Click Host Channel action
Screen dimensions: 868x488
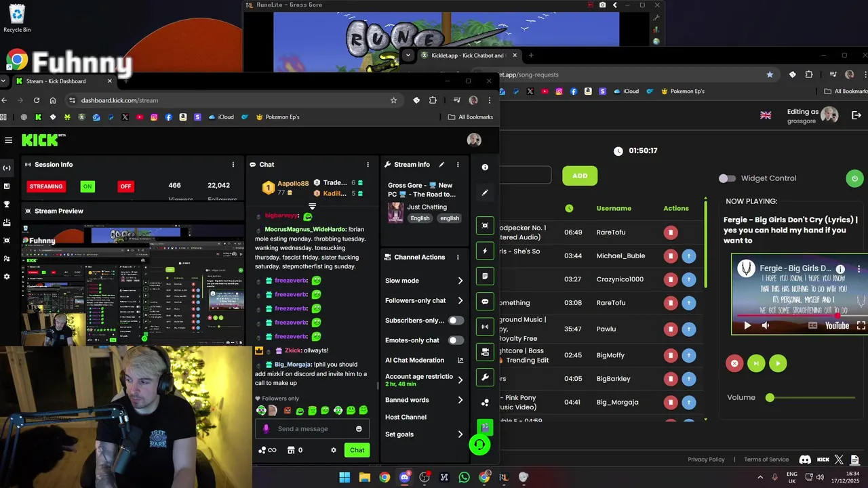(x=406, y=418)
